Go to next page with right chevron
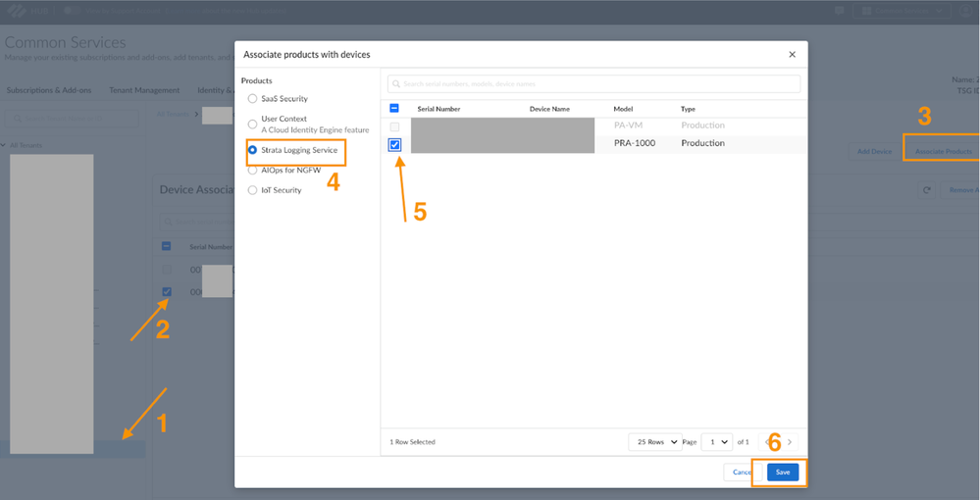This screenshot has height=500, width=980. tap(790, 442)
